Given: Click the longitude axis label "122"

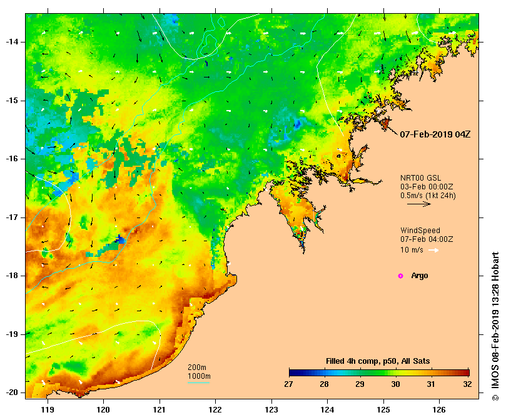Looking at the screenshot, I should point(215,410).
